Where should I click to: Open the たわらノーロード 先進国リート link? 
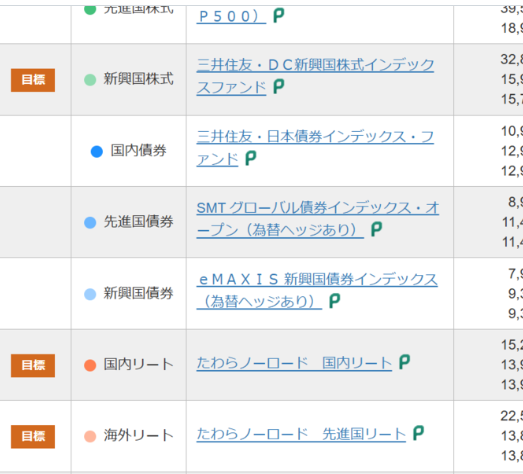tap(301, 434)
